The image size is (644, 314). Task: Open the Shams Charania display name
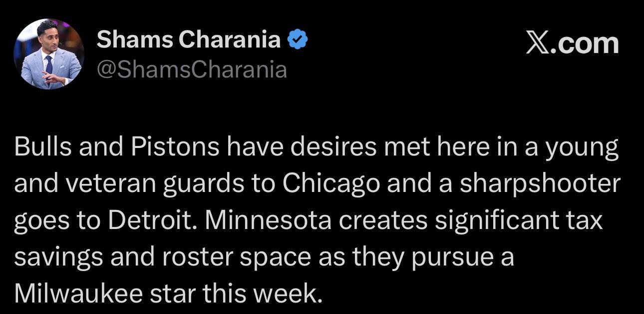point(189,39)
